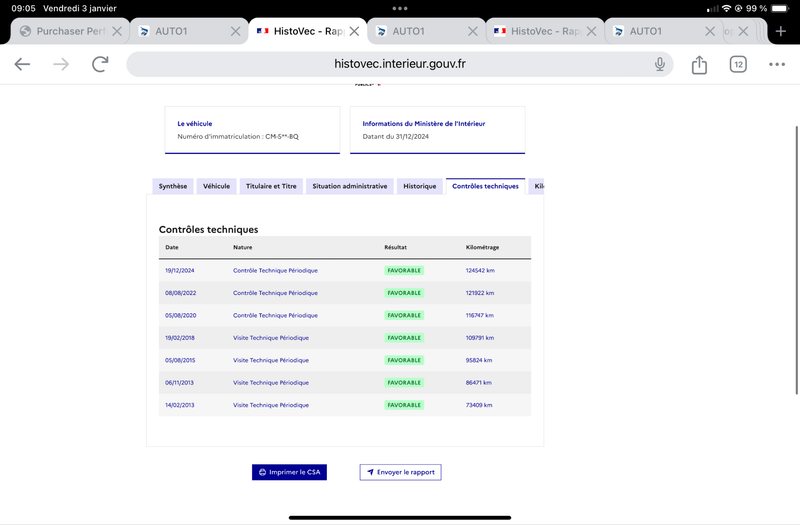Click the address bar histovec.interieur.gouv.fr
This screenshot has width=800, height=525.
pyautogui.click(x=399, y=64)
